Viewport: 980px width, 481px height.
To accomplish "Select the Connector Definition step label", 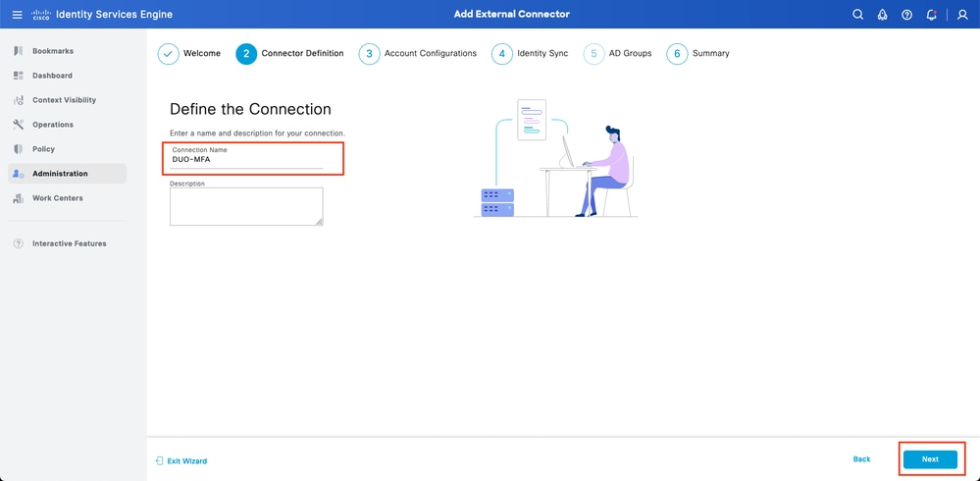I will [302, 54].
